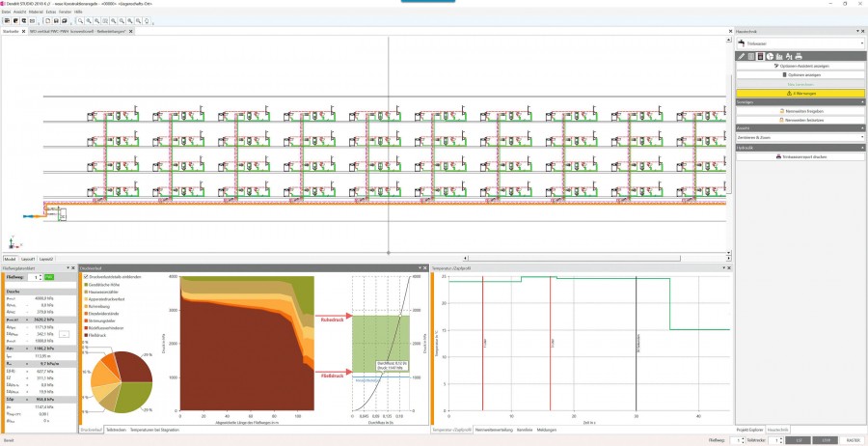Click Nennweiten freigeben button
Screen dimensions: 868x446
coord(800,111)
